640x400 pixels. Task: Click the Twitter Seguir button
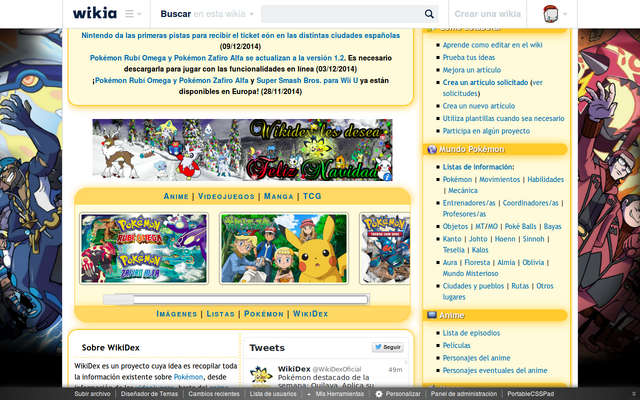click(388, 347)
